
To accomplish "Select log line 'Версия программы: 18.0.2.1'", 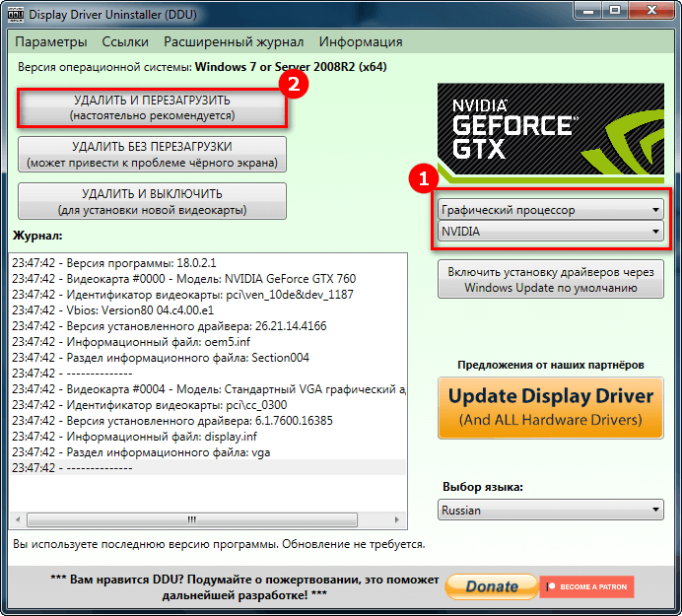I will (x=208, y=263).
